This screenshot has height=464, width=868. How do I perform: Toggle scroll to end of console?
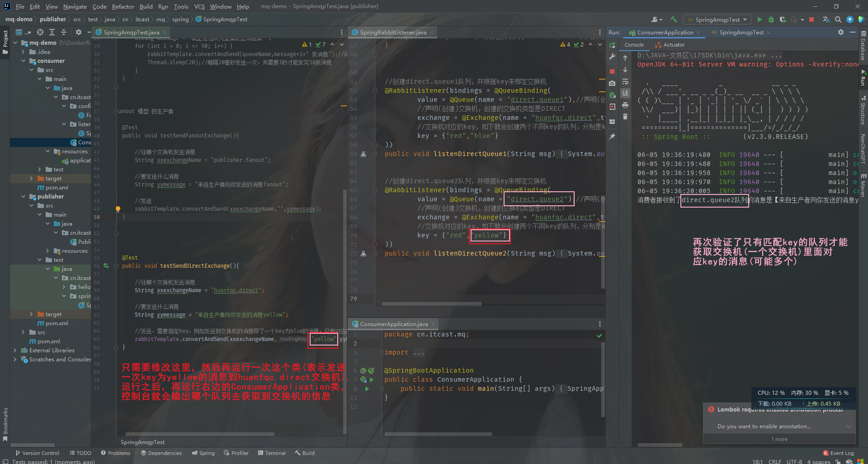625,93
